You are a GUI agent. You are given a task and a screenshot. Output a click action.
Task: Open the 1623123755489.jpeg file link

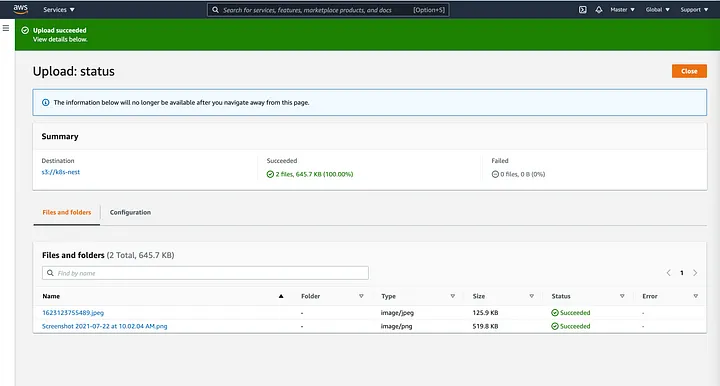pyautogui.click(x=73, y=313)
